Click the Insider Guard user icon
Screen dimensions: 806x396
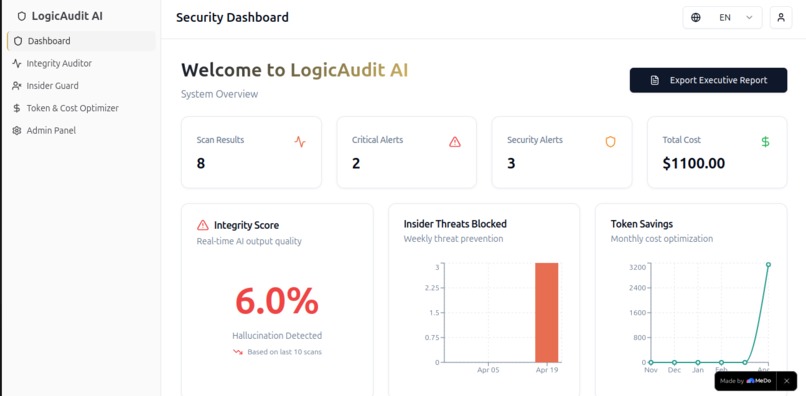point(17,86)
